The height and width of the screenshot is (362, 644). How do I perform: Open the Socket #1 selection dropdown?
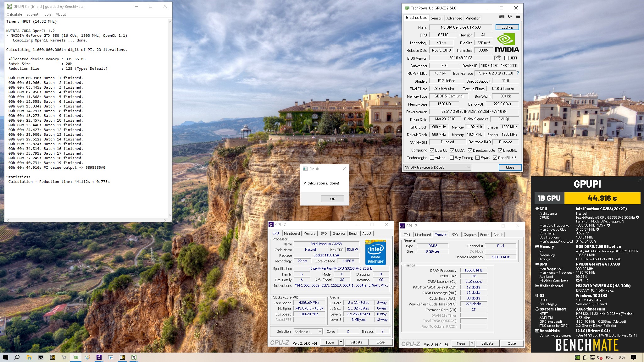(308, 332)
